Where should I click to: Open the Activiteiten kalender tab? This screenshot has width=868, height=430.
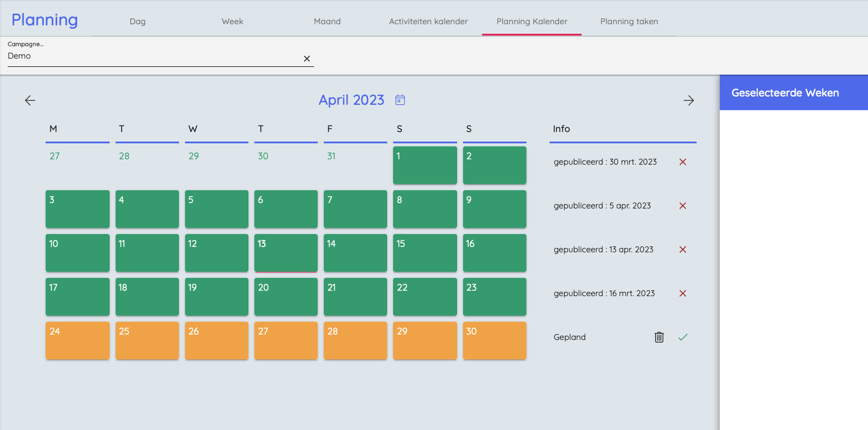[428, 21]
